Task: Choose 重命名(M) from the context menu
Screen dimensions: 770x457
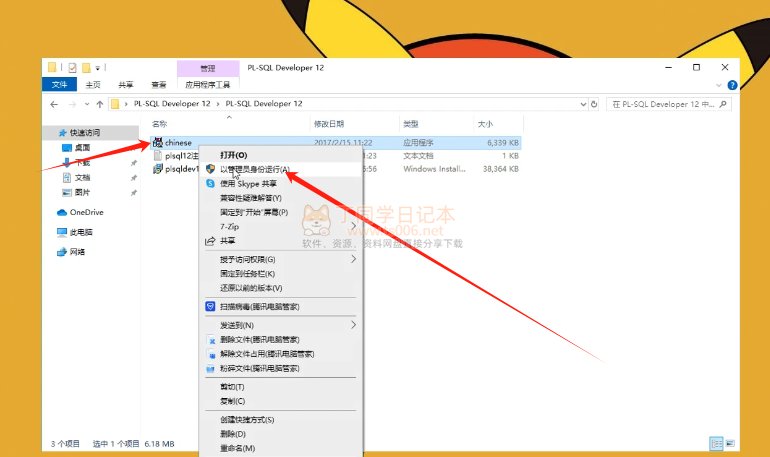Action: [281, 448]
